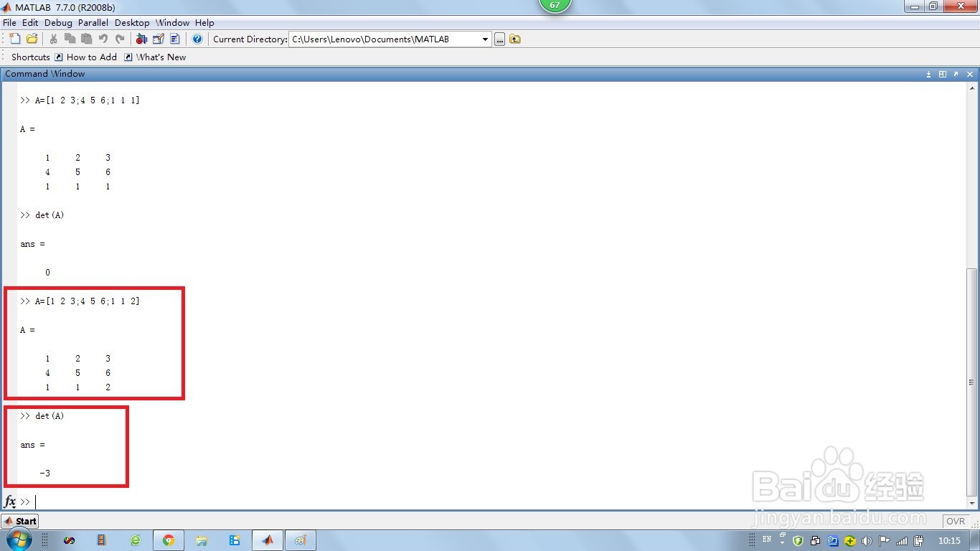The width and height of the screenshot is (980, 551).
Task: Click scrollbar down arrow in Command Window
Action: point(971,504)
